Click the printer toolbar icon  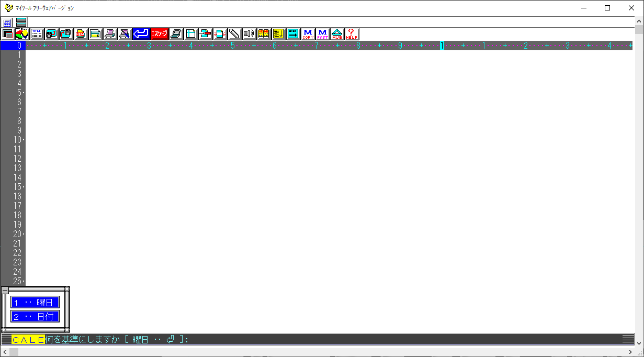tap(110, 34)
